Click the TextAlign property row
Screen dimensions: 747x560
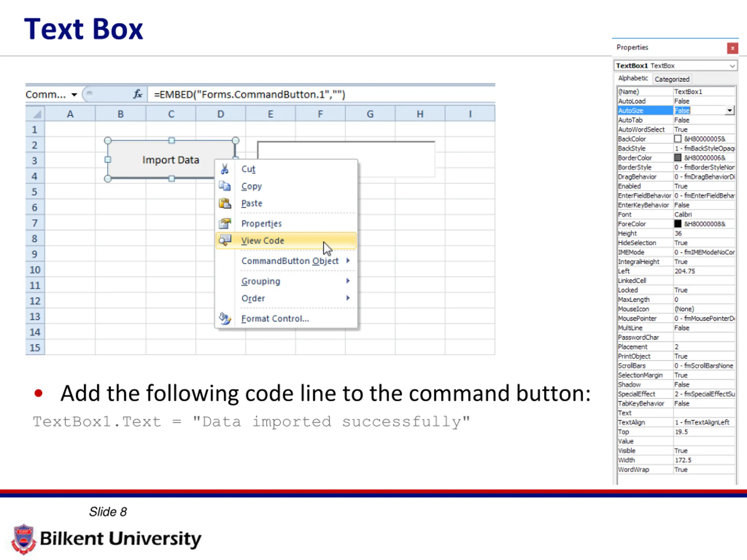click(676, 422)
